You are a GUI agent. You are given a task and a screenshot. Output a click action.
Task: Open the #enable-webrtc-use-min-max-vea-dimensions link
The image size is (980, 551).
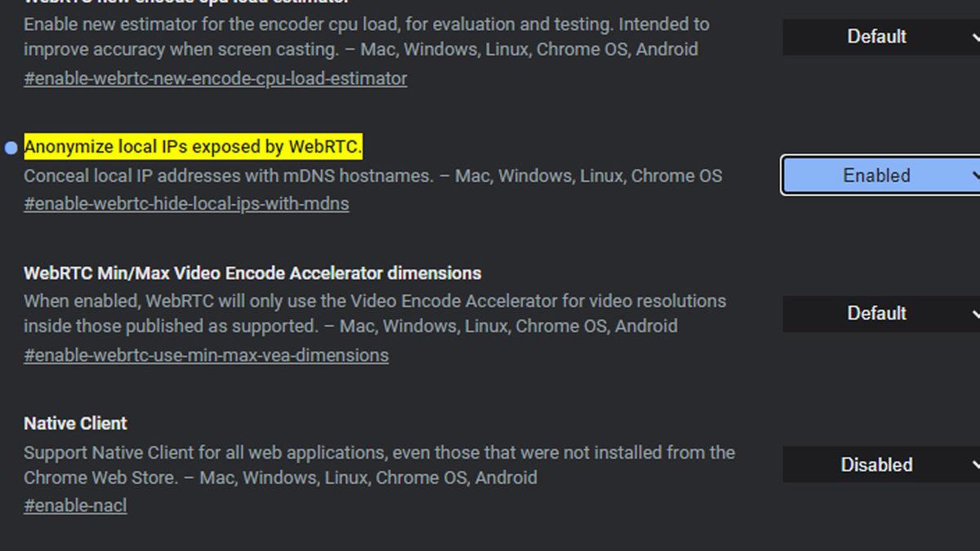(206, 355)
